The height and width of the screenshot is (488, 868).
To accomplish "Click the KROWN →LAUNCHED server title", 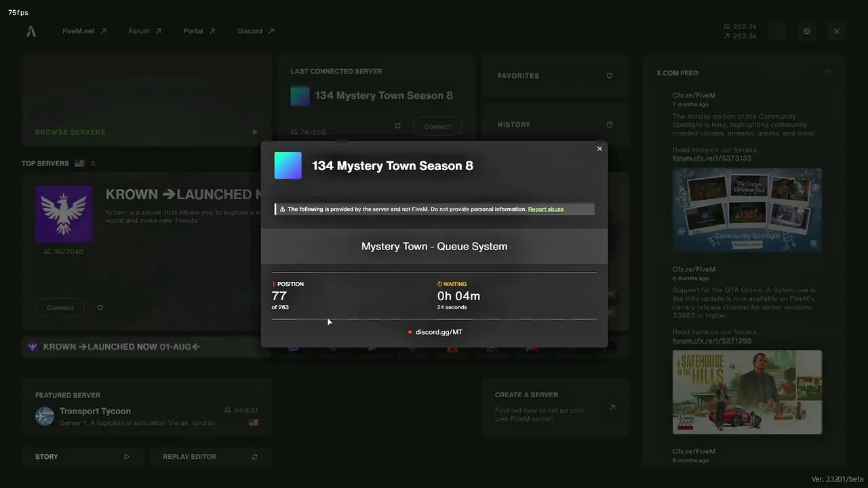I will [184, 195].
